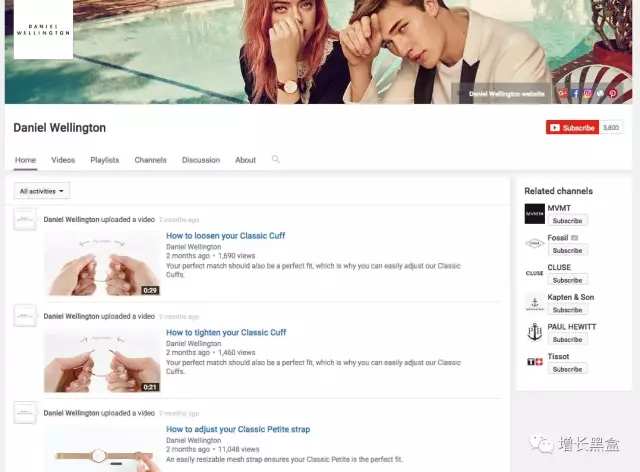Open 'How to adjust your Classic Petite strap' title
This screenshot has width=640, height=472.
pos(238,429)
